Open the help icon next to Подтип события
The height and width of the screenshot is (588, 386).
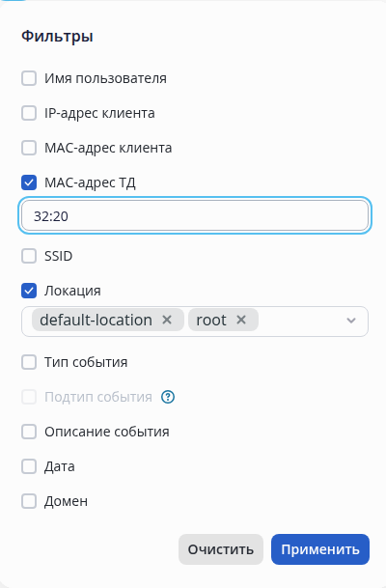[168, 397]
